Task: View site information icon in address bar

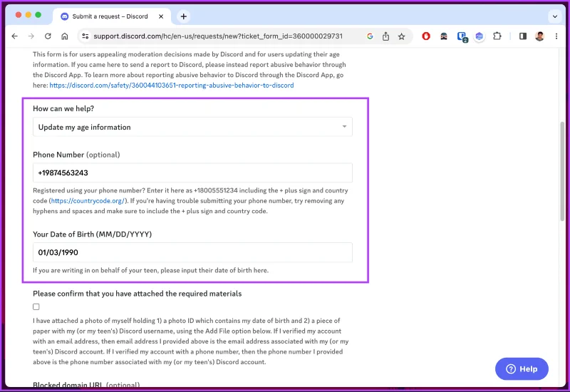Action: coord(85,36)
